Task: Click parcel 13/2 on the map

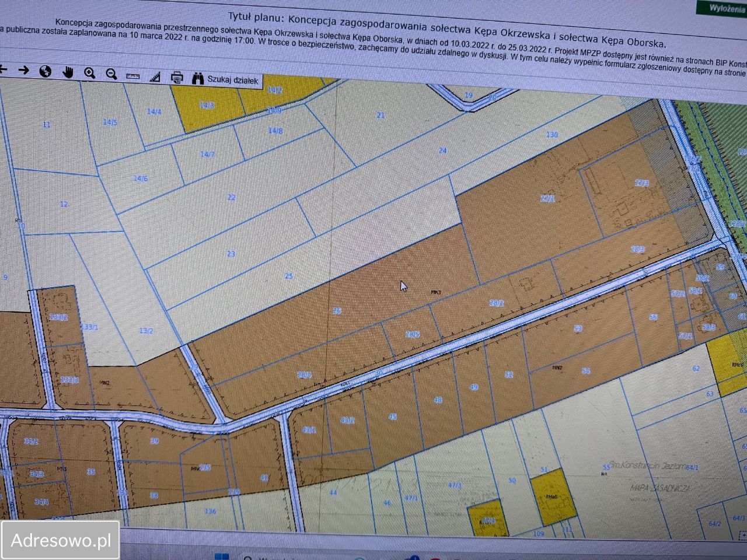Action: (x=146, y=331)
